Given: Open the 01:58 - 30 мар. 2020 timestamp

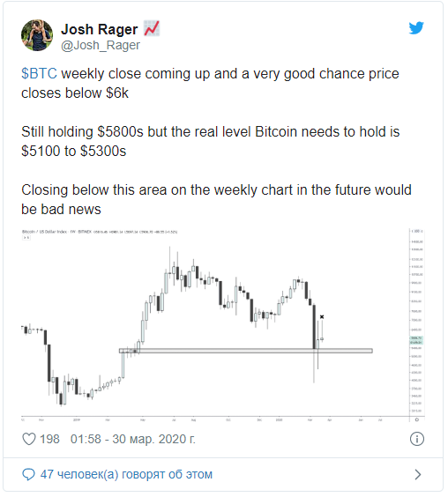Looking at the screenshot, I should 133,439.
